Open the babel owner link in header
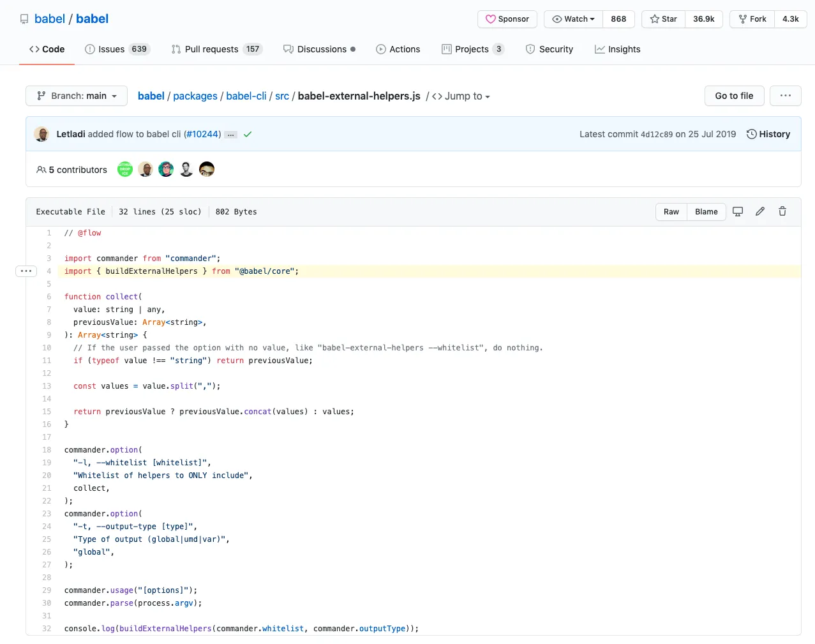The image size is (815, 644). point(50,19)
